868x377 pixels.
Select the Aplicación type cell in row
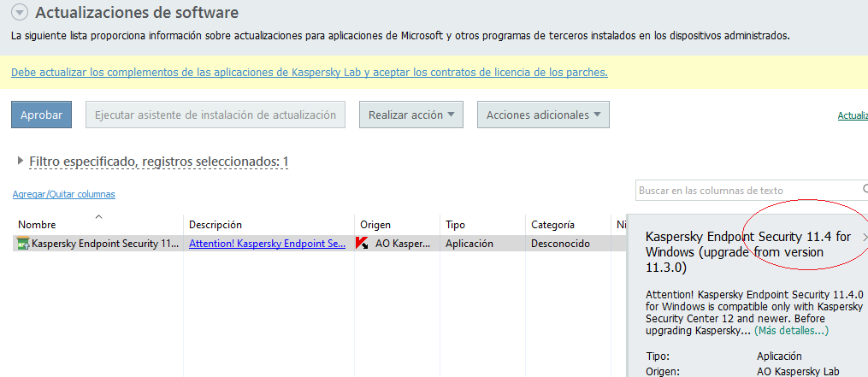[x=469, y=243]
